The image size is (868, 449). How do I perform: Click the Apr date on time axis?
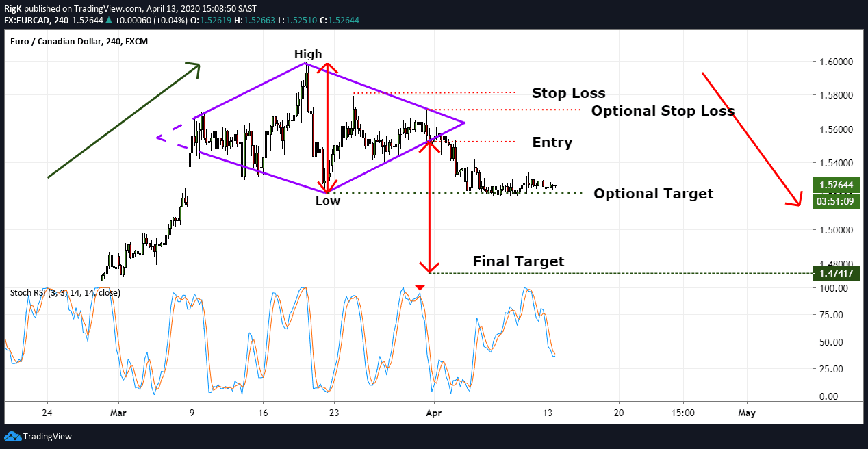pos(432,413)
